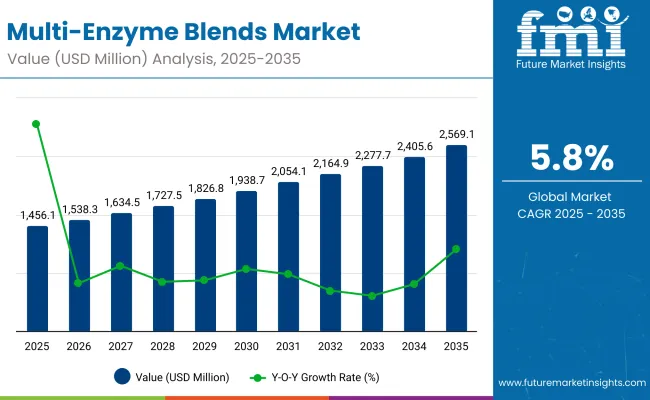Click the 2027 growth rate point
Image resolution: width=650 pixels, height=400 pixels.
click(x=120, y=266)
